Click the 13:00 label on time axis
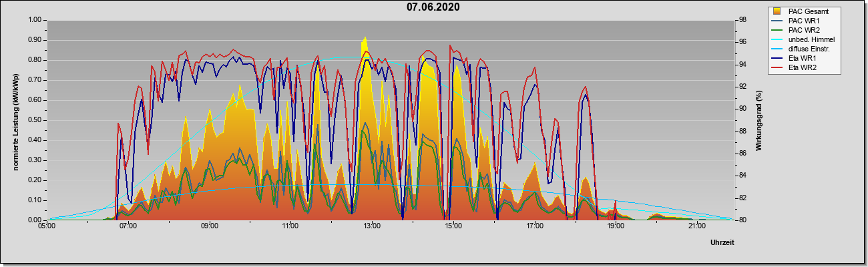The width and height of the screenshot is (868, 267). (x=372, y=227)
